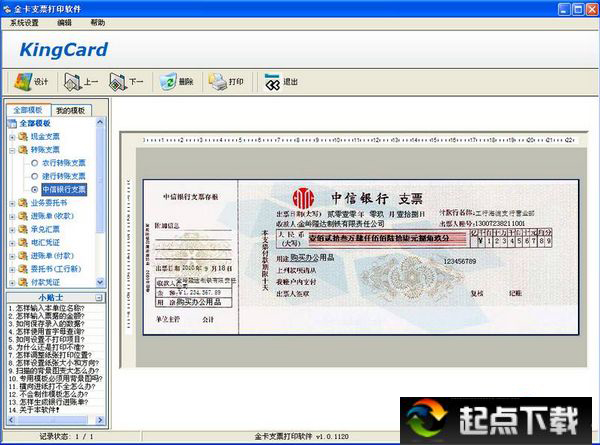Select the 建行转账支票 radio button
The width and height of the screenshot is (600, 445).
click(x=34, y=176)
